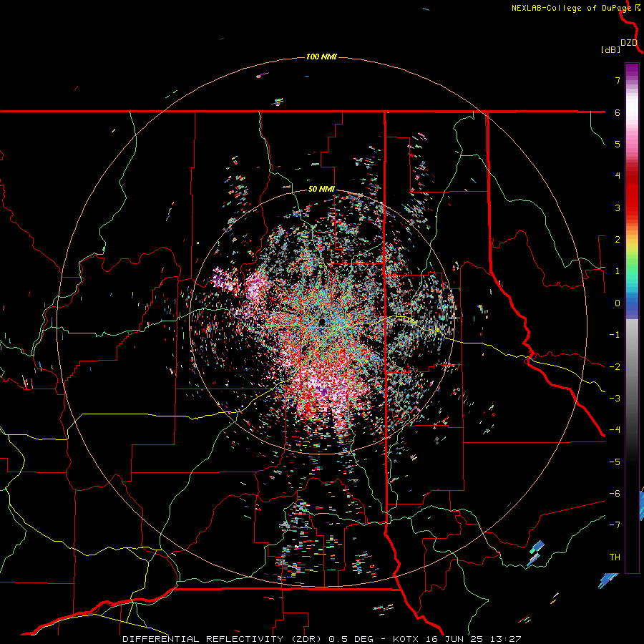
Task: Click the positive 1 value on dB scale
Action: 618,271
